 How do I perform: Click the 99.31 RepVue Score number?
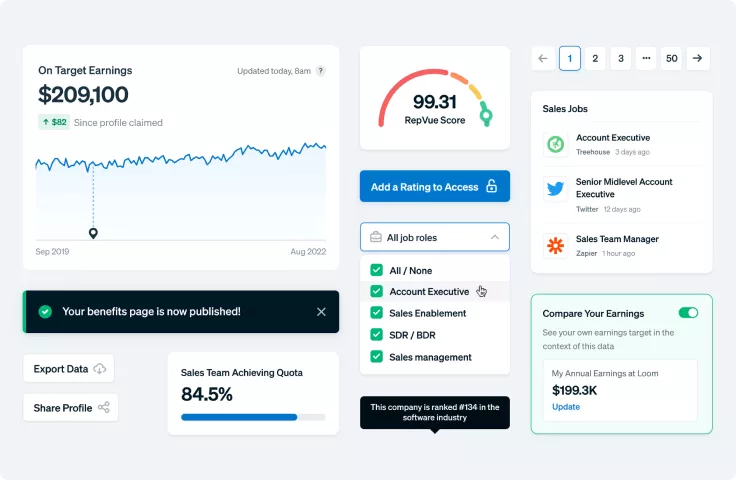tap(435, 102)
